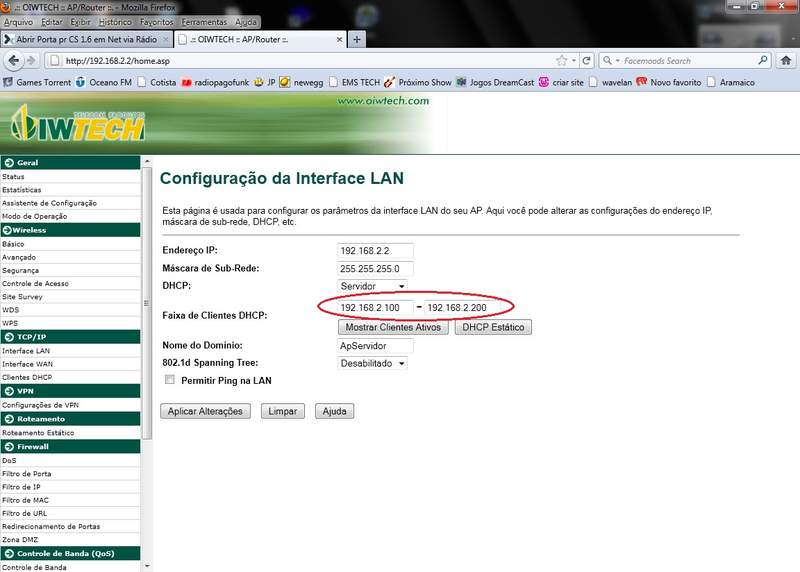Open the Zona DMZ sidebar link
This screenshot has height=572, width=800.
click(x=20, y=540)
